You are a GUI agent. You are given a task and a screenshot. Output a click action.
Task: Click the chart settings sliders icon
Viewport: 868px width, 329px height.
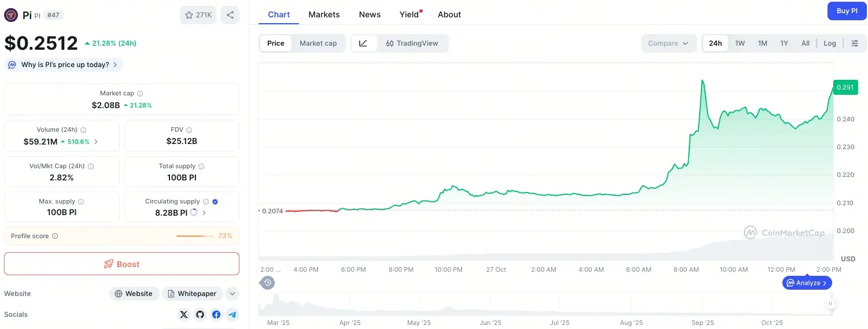coord(855,43)
